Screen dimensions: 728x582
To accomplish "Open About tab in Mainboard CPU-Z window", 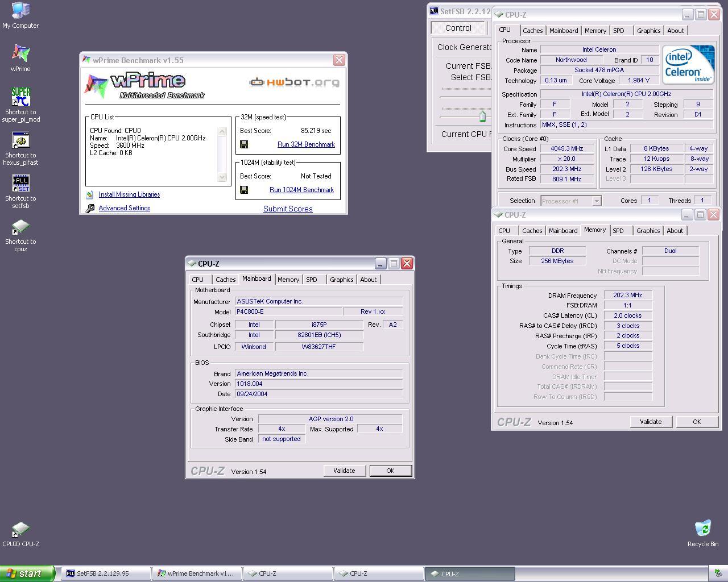I will click(x=369, y=280).
